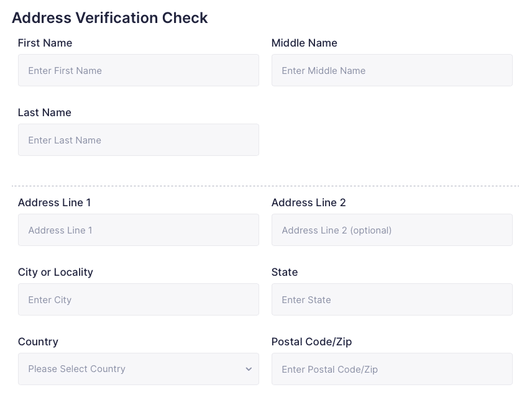Select the Enter State text field
The width and height of the screenshot is (532, 400).
[392, 299]
